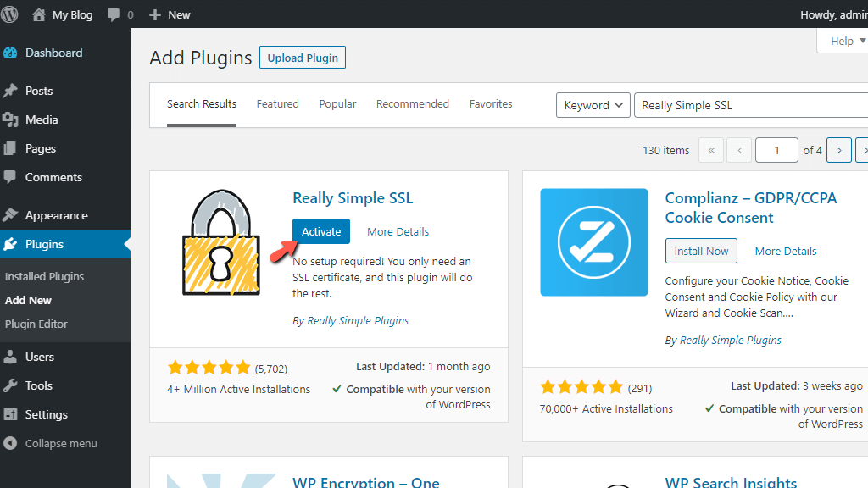Open the Popular plugins tab
Image resolution: width=868 pixels, height=488 pixels.
(x=337, y=103)
